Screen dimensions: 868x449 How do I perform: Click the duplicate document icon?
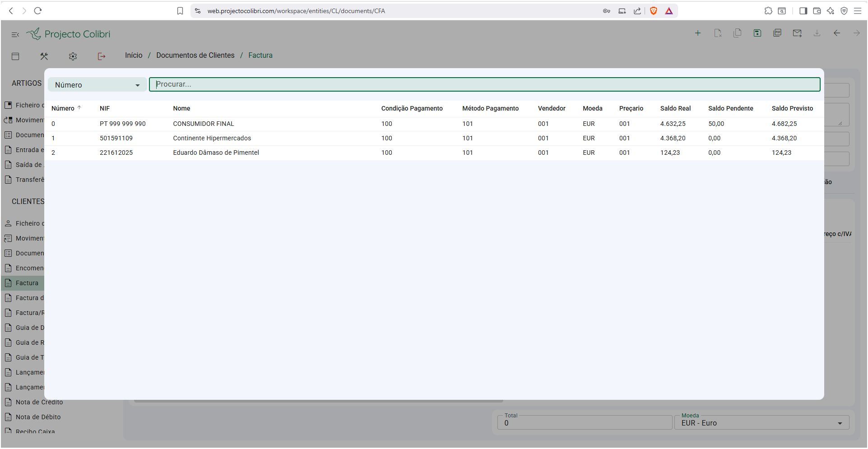tap(738, 33)
